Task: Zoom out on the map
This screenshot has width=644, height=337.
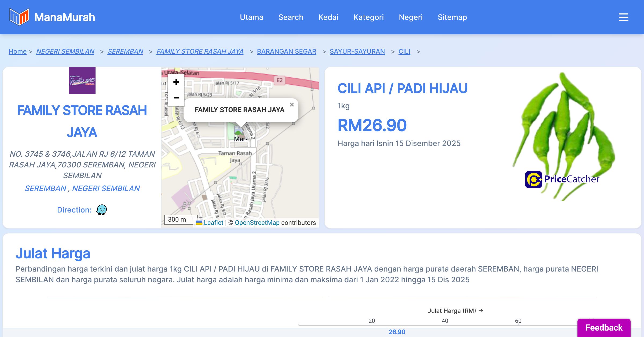Action: click(176, 98)
